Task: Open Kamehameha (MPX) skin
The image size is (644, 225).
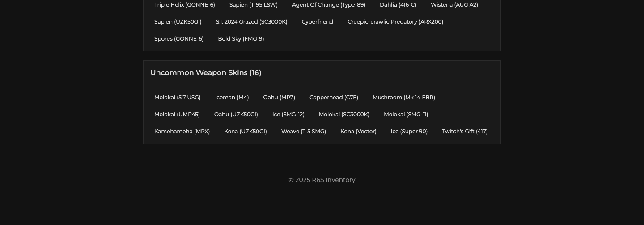Action: click(182, 132)
